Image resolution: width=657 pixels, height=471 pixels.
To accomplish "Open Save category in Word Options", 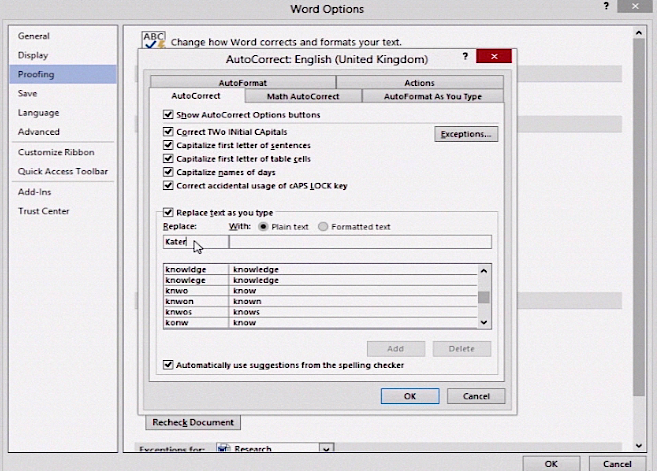I will point(63,93).
